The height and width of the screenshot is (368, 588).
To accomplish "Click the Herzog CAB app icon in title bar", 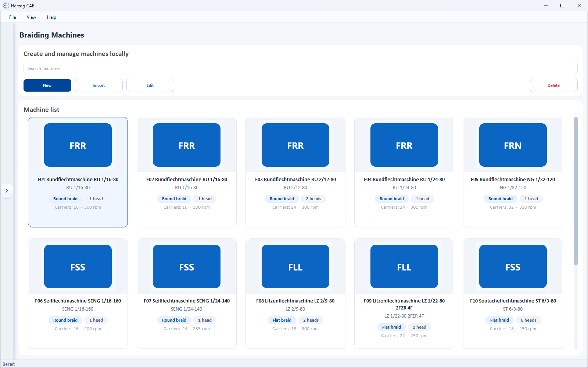I will [x=6, y=6].
